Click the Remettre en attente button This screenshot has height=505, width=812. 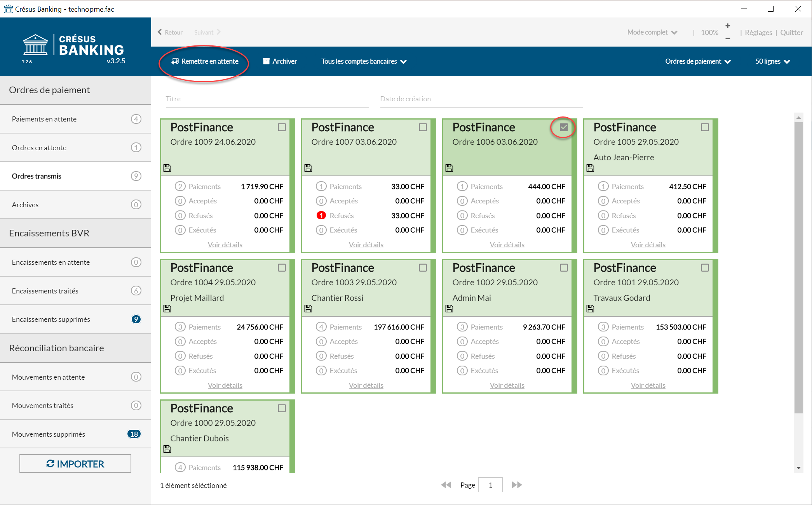point(205,61)
